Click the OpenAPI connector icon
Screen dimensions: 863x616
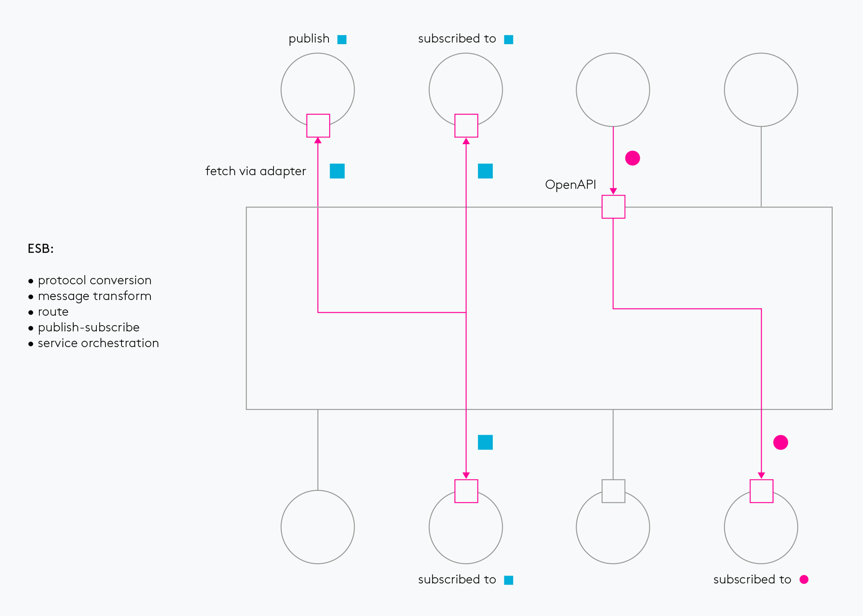(x=613, y=203)
